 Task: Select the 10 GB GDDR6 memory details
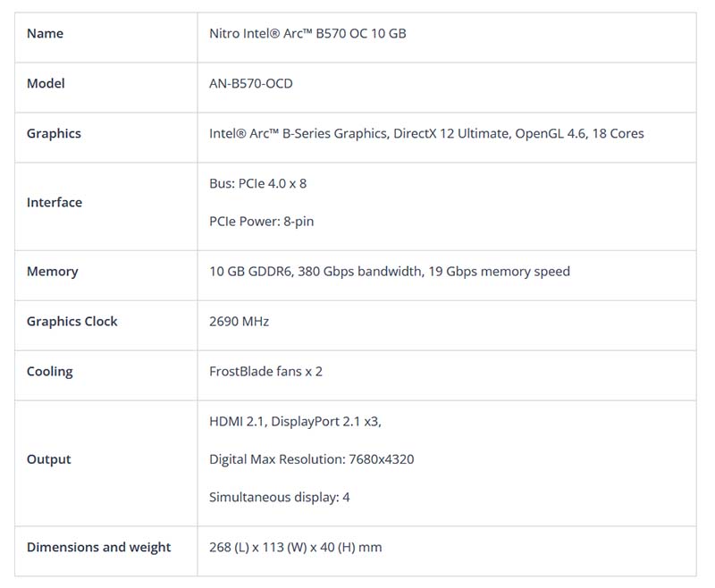pyautogui.click(x=390, y=272)
